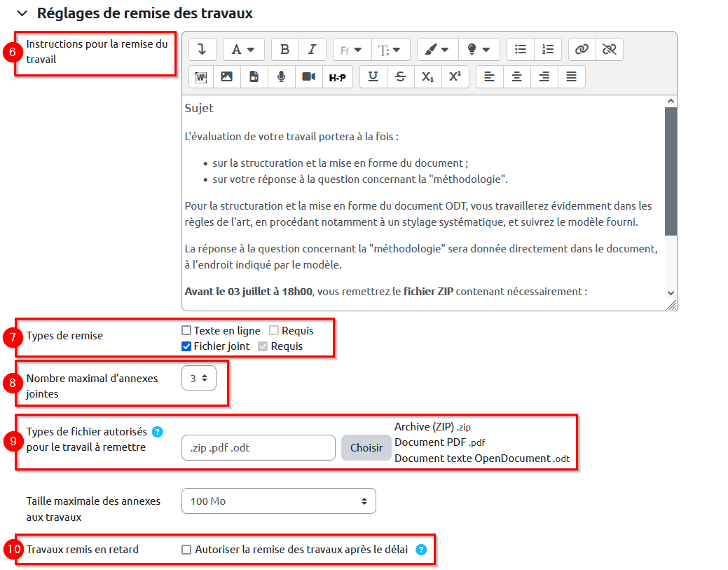The width and height of the screenshot is (728, 570).
Task: Open the font size dropdown menu
Action: [x=390, y=49]
